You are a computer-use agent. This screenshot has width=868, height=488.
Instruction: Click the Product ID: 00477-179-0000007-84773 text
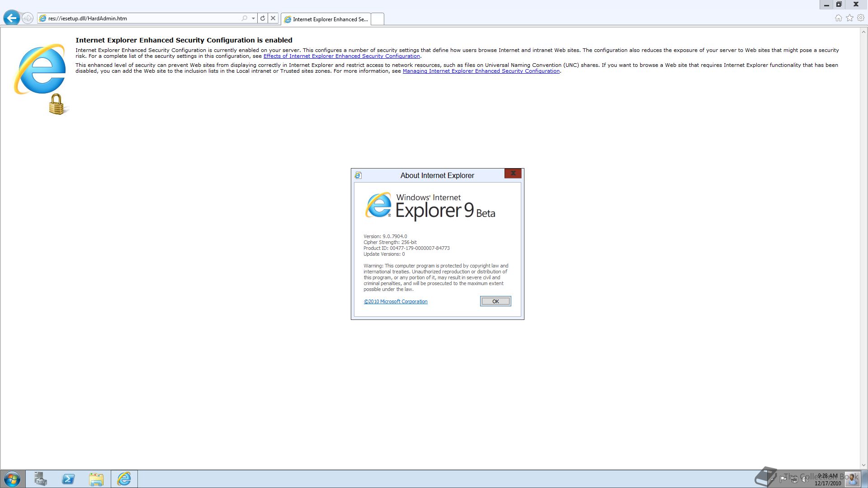click(406, 248)
